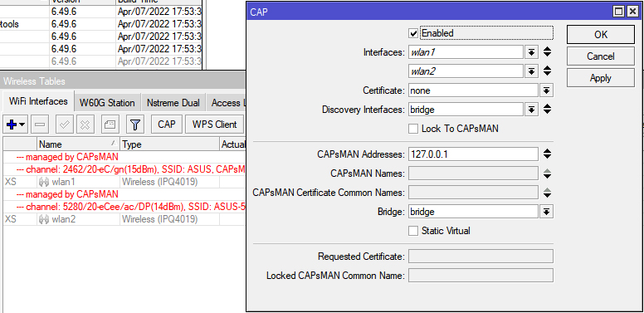
Task: Click the Disable cross toolbar icon
Action: click(85, 125)
